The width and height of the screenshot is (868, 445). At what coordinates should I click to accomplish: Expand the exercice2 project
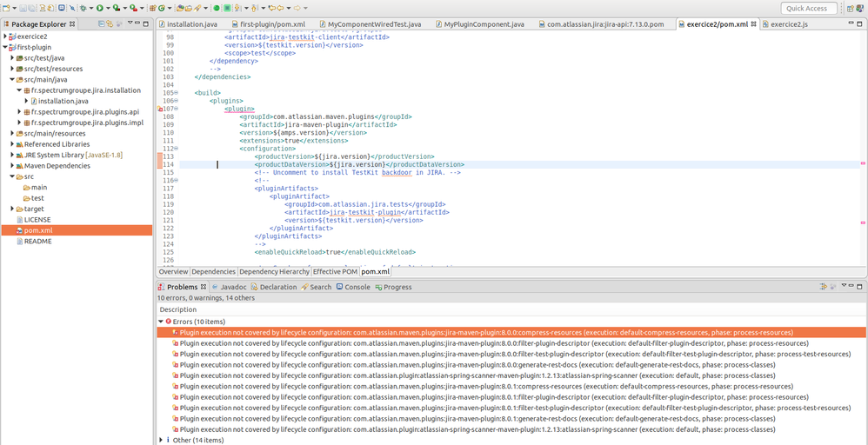5,36
